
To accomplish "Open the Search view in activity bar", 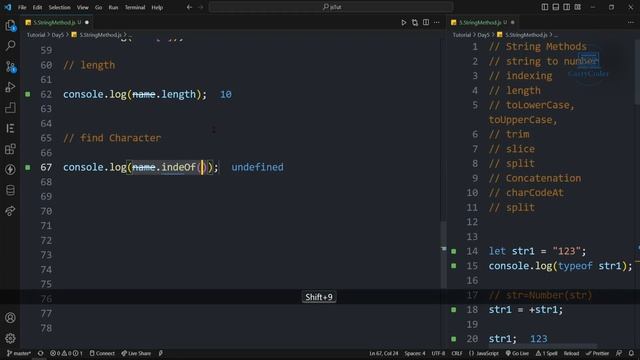I will 10,45.
